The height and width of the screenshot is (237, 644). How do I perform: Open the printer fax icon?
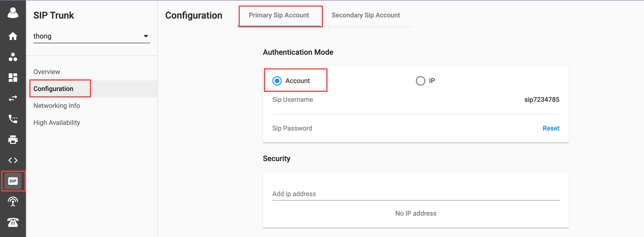(13, 140)
